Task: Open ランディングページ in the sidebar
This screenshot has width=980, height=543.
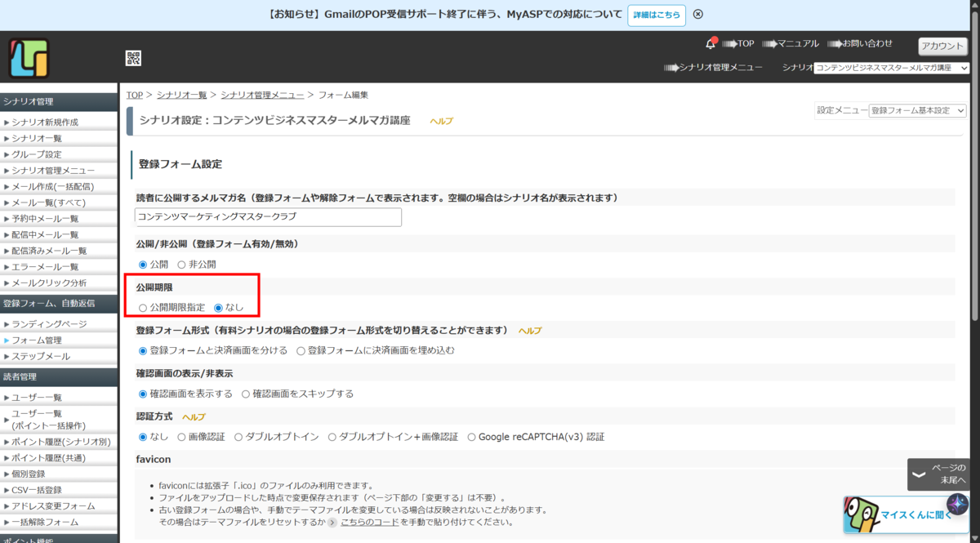Action: (x=49, y=324)
